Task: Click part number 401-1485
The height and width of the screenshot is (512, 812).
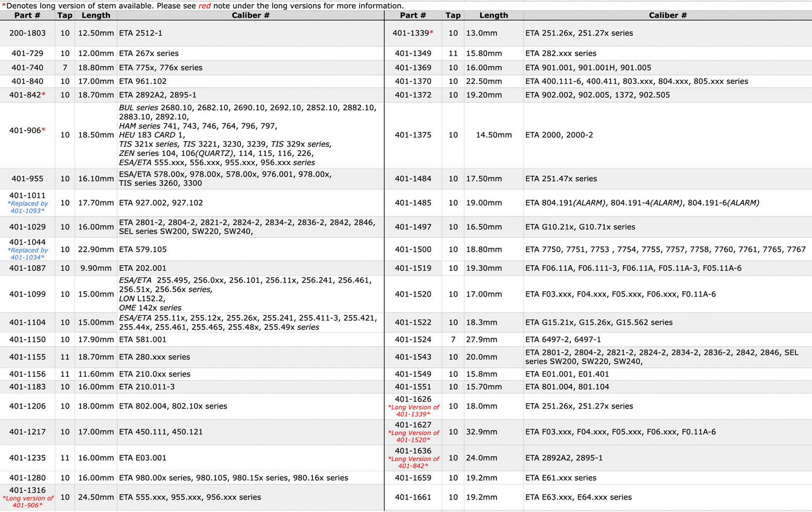Action: tap(413, 203)
